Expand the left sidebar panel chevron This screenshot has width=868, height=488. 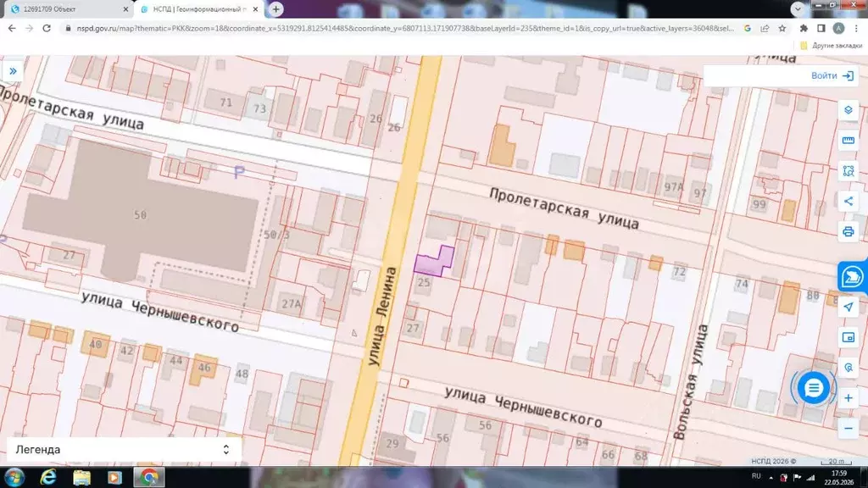13,71
